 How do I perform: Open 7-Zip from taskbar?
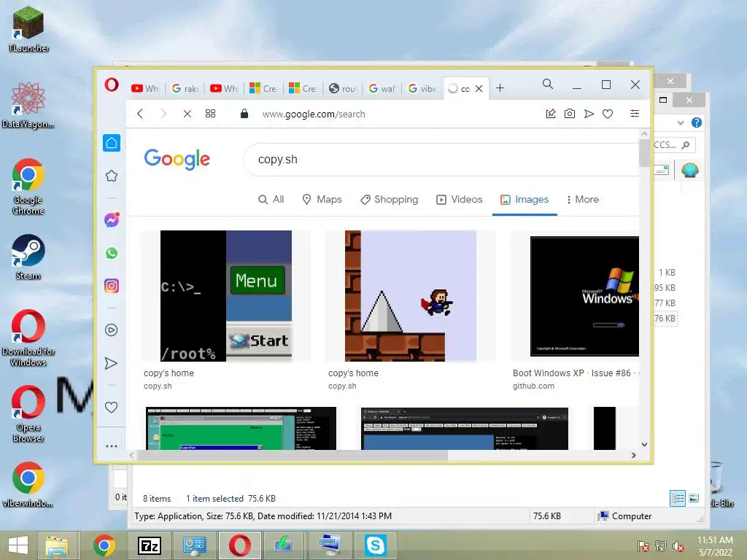pyautogui.click(x=149, y=545)
